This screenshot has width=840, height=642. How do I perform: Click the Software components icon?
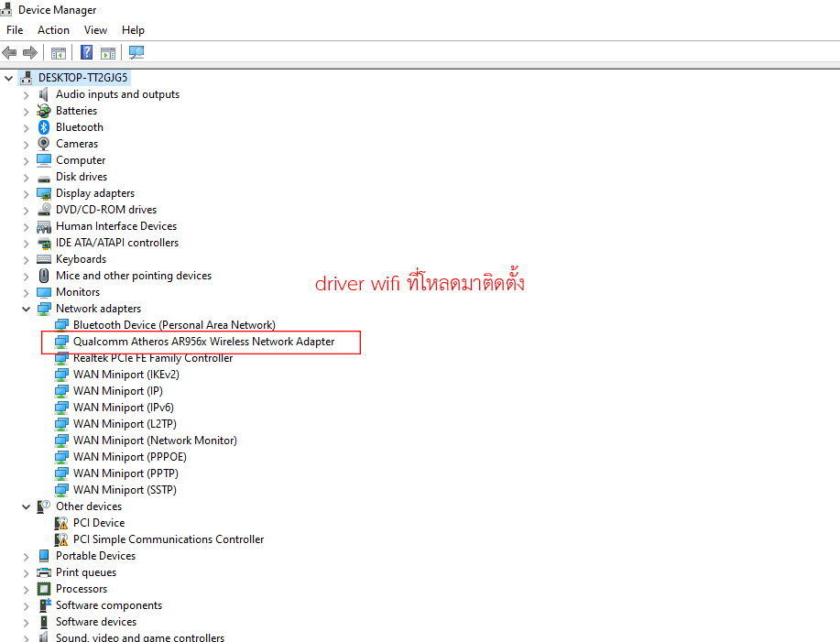[44, 605]
